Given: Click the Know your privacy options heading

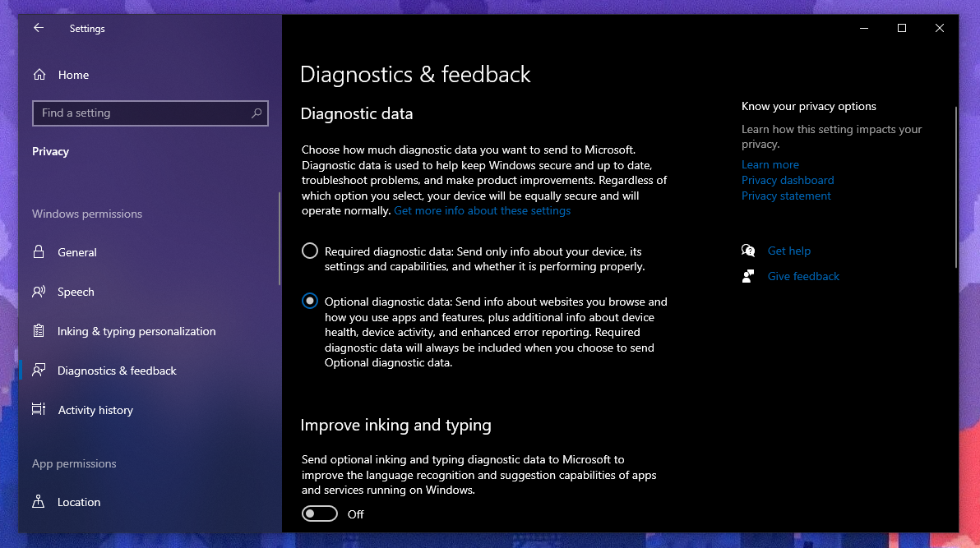Looking at the screenshot, I should (x=809, y=106).
